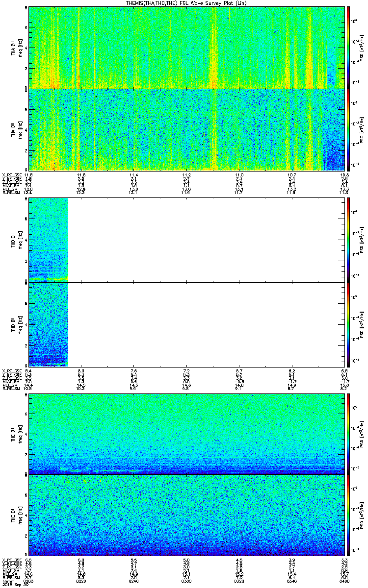
Task: Click the THA B⊥ freq [Hz] axis label
Action: click(x=21, y=47)
